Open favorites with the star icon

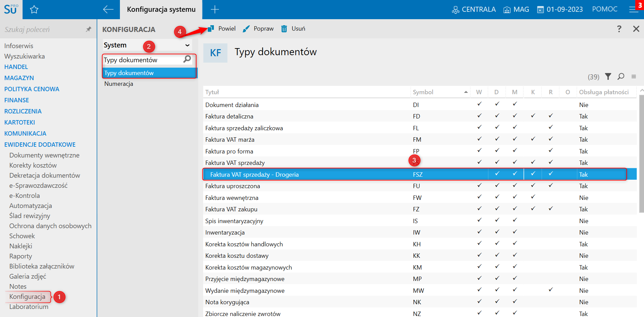34,9
